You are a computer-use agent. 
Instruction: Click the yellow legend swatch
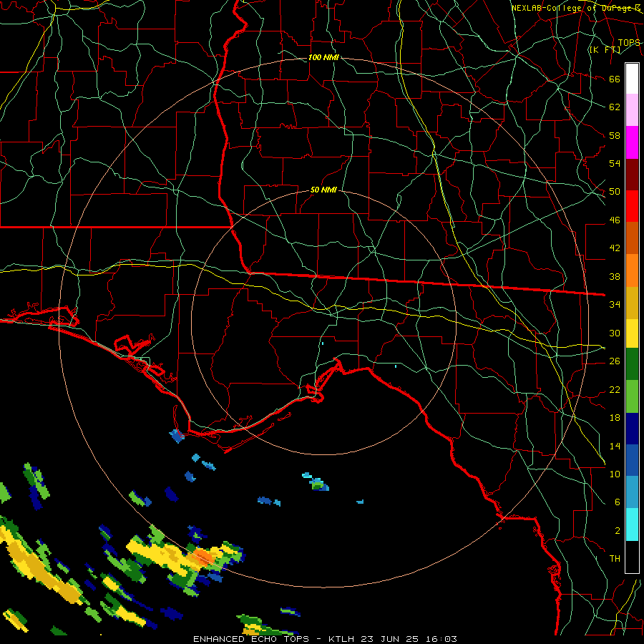632,333
